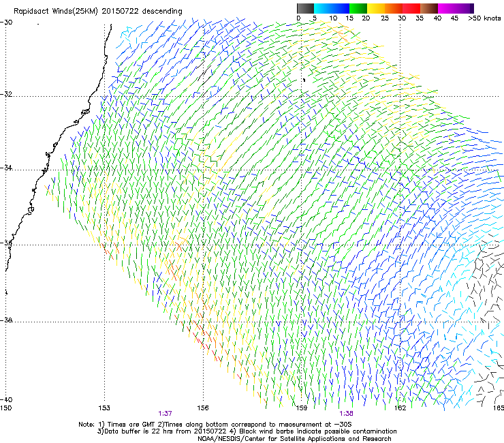Image resolution: width=504 pixels, height=443 pixels.
Task: Click the orange 25-30 knots color swatch
Action: tap(394, 8)
